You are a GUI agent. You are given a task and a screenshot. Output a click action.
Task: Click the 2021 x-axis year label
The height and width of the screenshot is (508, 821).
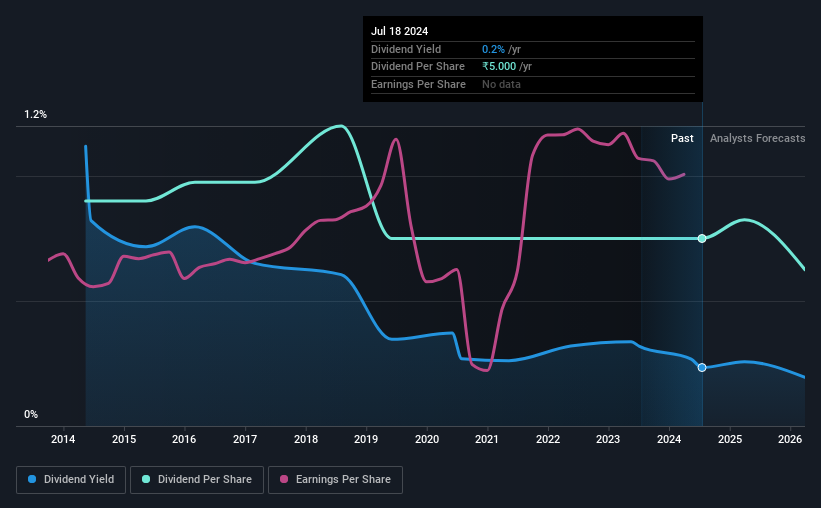pos(487,439)
